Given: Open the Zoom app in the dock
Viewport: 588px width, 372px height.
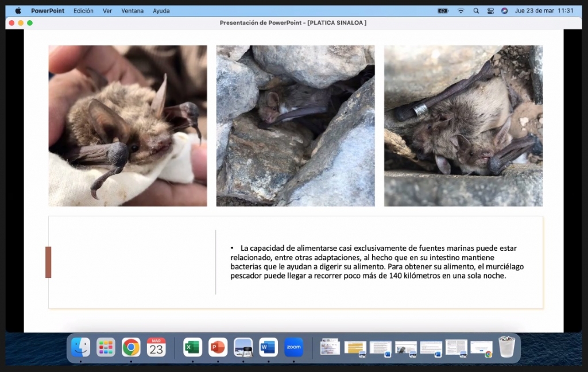Looking at the screenshot, I should click(x=293, y=347).
